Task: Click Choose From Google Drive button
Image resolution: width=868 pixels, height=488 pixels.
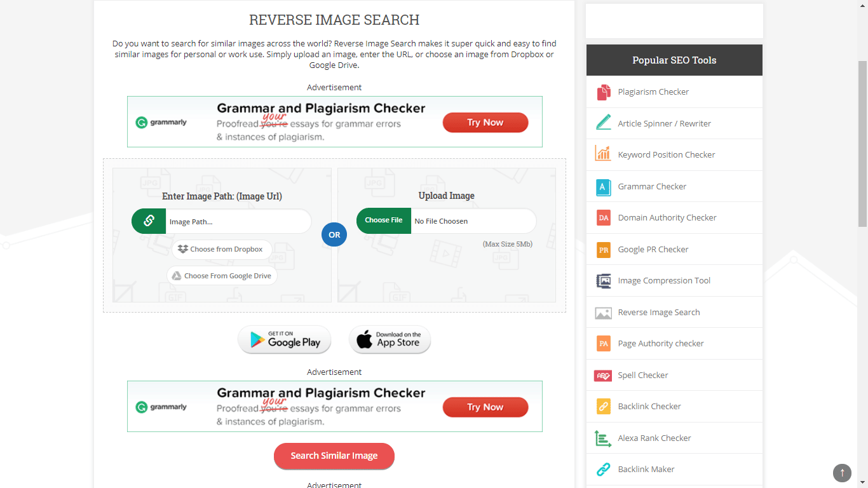Action: coord(222,276)
